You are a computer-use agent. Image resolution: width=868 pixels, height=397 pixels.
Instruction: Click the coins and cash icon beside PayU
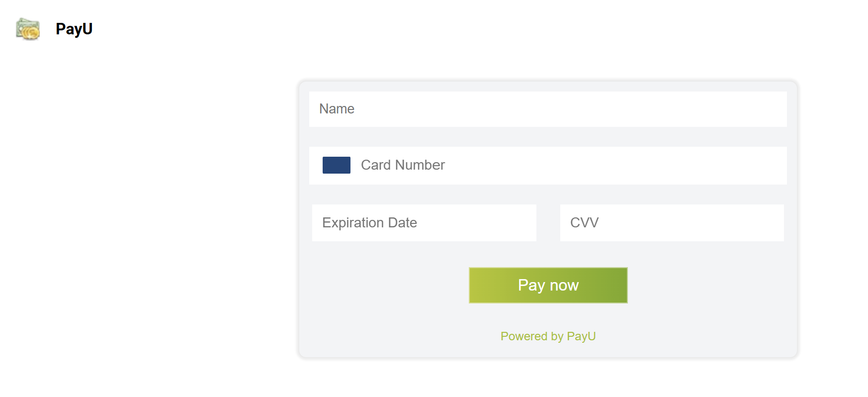[28, 29]
